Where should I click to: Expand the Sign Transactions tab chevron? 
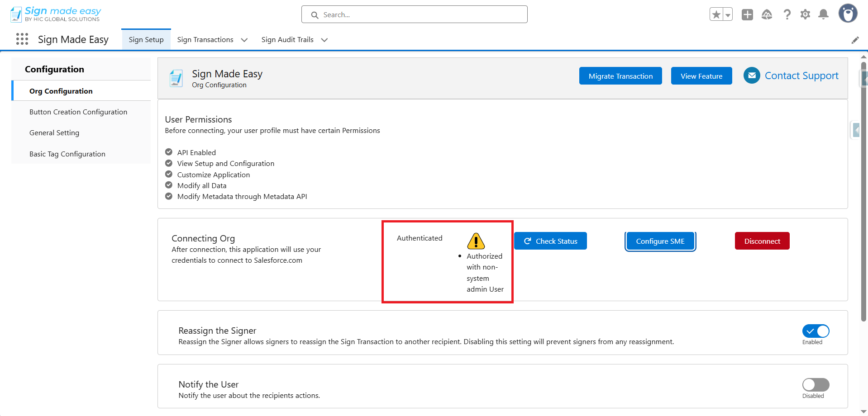(244, 40)
